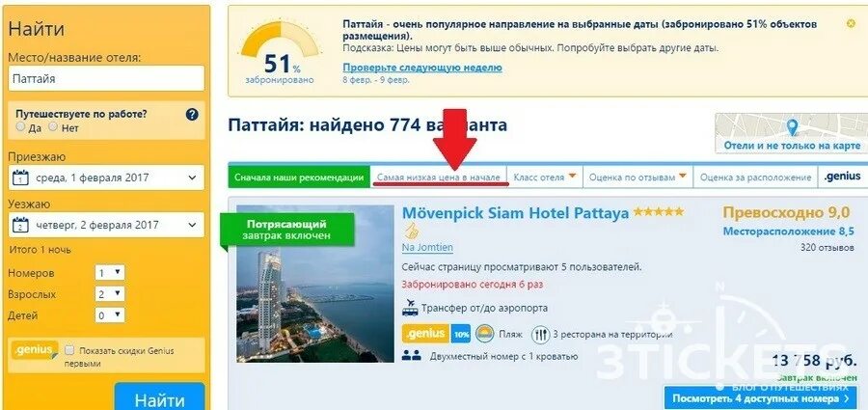The image size is (868, 410).
Task: Click the map pin icon
Action: [793, 128]
